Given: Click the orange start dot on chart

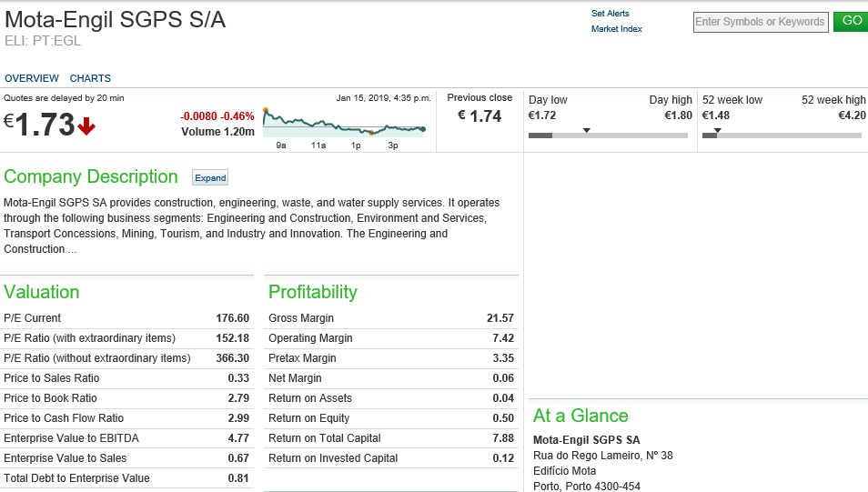Looking at the screenshot, I should tap(266, 110).
